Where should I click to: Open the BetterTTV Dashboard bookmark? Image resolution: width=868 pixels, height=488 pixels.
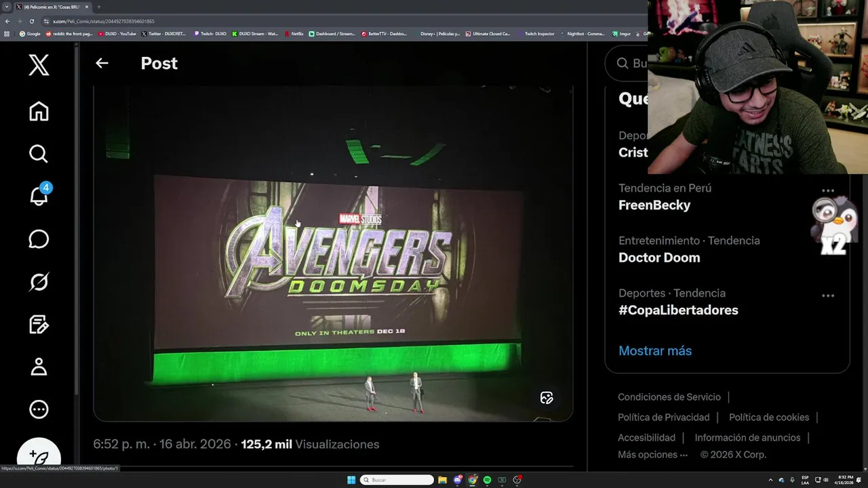click(384, 34)
